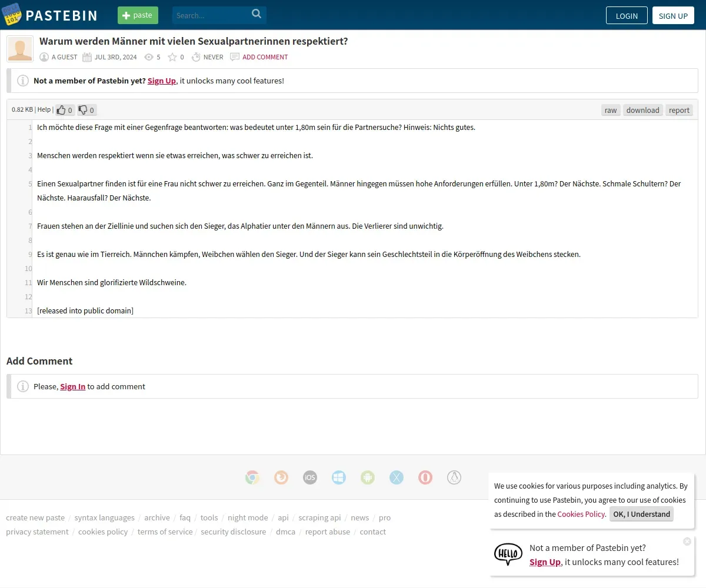Open the api footer link
706x588 pixels.
(x=283, y=517)
